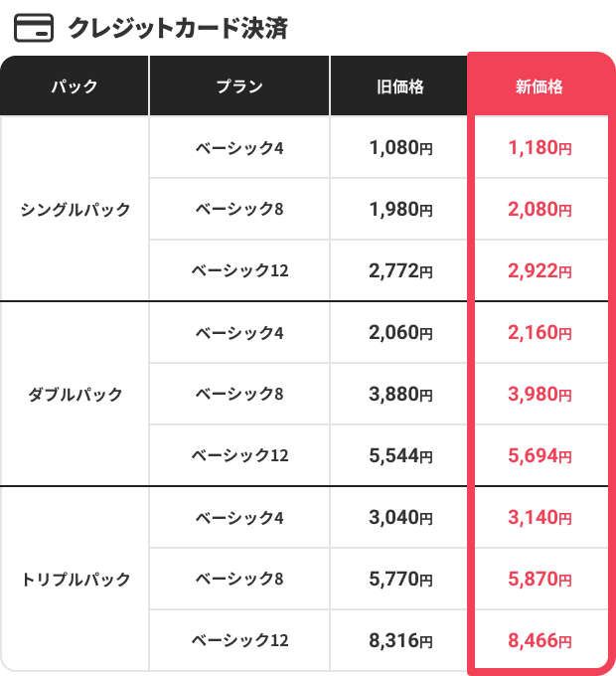Screen dimensions: 616x676
Task: Click the old price 1,080円
Action: 399,148
